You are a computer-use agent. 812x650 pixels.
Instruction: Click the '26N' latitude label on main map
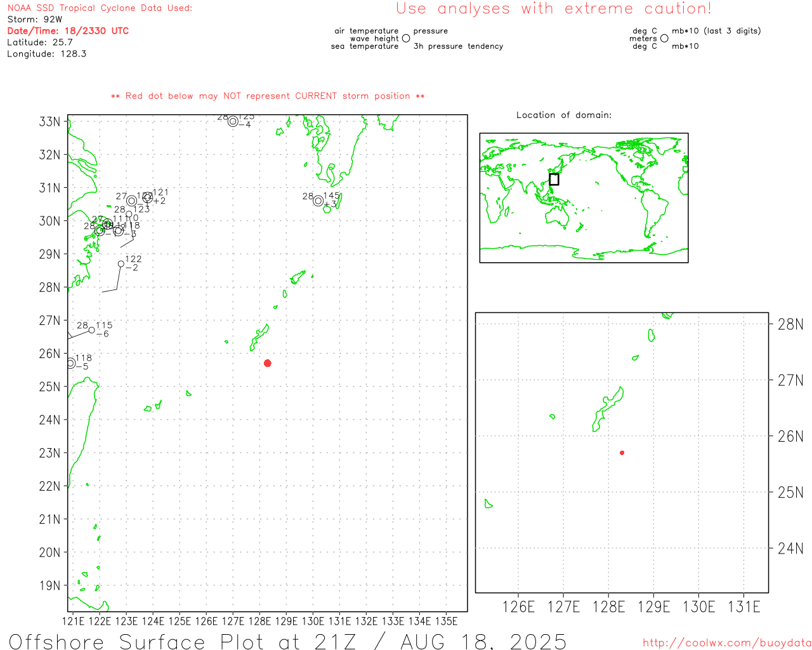[x=49, y=354]
